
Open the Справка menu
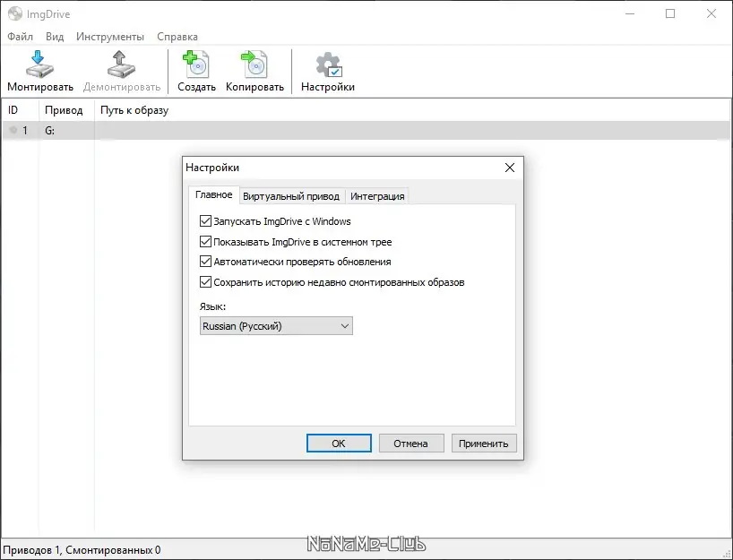177,37
